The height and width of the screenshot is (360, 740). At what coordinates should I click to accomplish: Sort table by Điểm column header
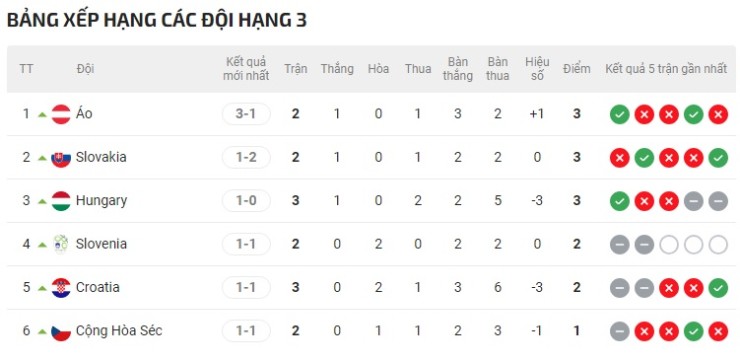[576, 69]
